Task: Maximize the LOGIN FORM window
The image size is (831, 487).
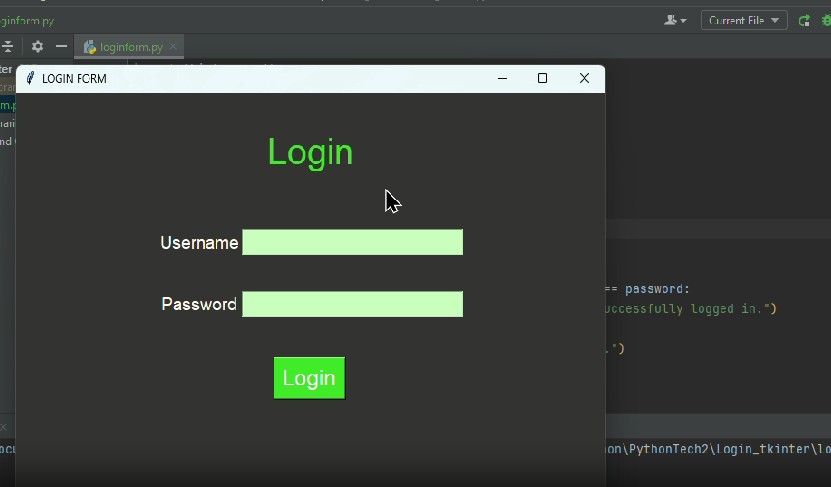Action: coord(542,78)
